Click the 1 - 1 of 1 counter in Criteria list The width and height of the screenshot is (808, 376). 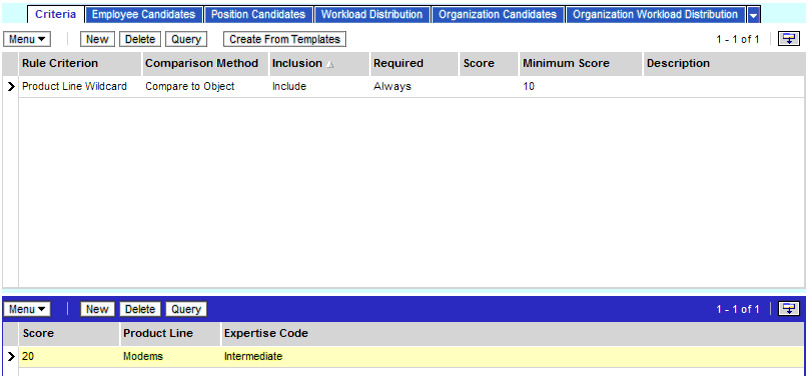[737, 40]
